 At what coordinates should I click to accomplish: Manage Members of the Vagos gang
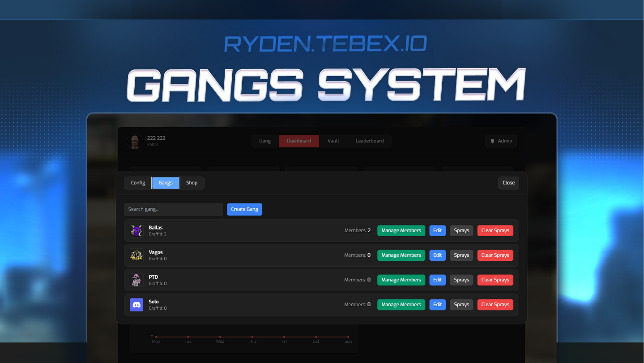(x=401, y=255)
